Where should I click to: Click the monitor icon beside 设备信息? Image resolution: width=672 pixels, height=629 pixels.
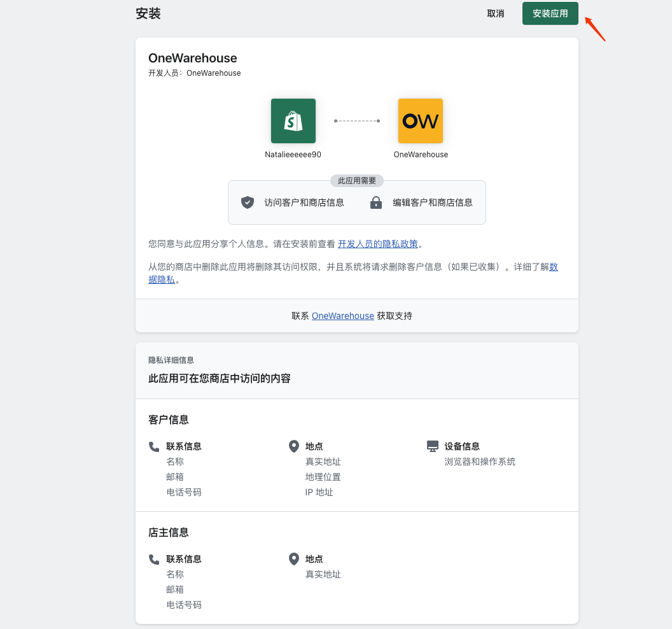(433, 446)
